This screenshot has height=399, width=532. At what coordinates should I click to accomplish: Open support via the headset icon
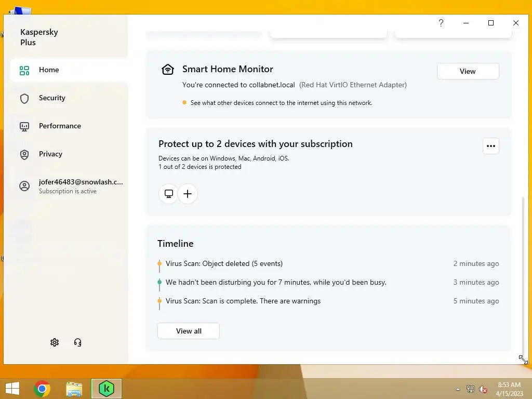(x=78, y=342)
